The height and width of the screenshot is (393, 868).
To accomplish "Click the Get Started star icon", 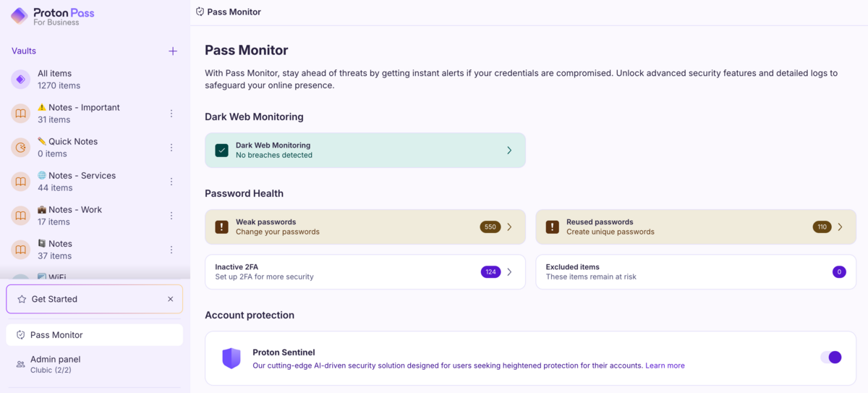I will 22,299.
